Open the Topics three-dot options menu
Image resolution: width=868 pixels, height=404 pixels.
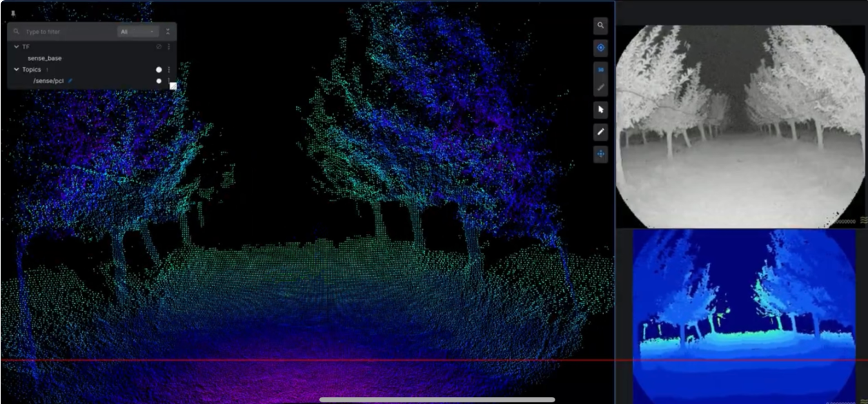click(169, 70)
